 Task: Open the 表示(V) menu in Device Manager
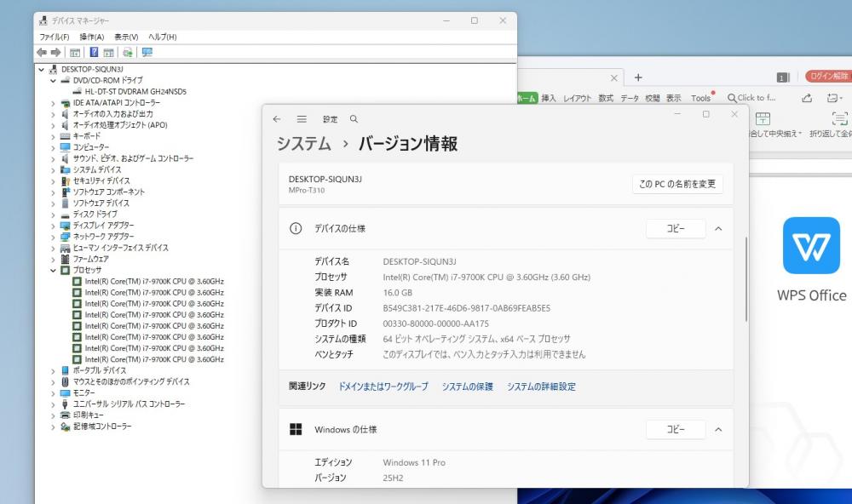click(x=126, y=37)
